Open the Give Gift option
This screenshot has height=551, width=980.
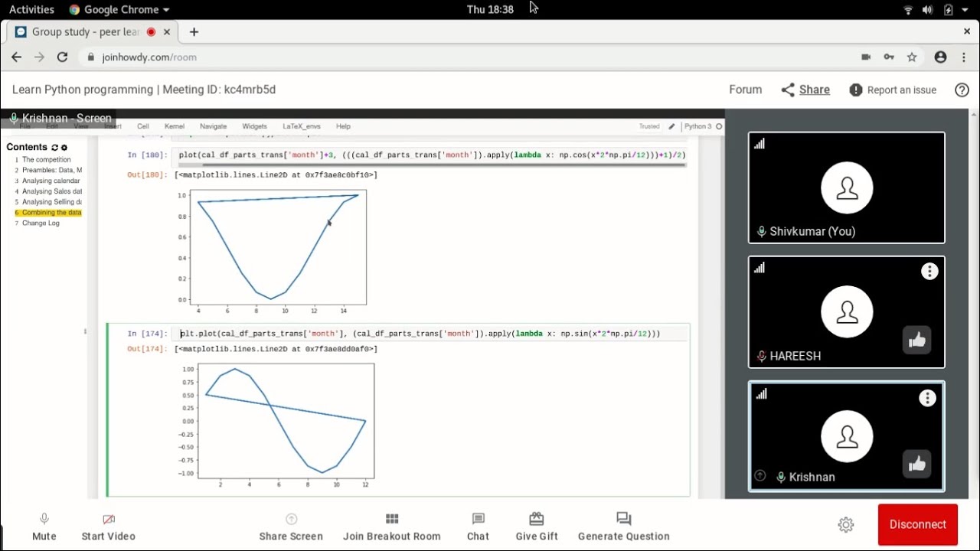[x=537, y=527]
